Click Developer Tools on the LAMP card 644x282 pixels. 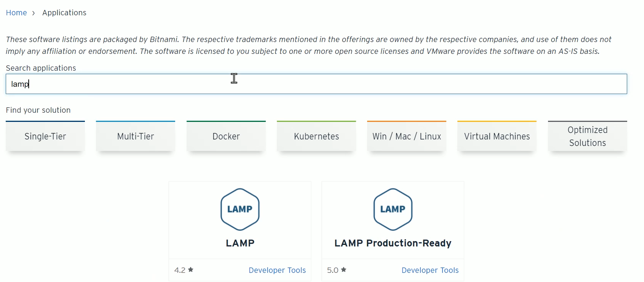pyautogui.click(x=277, y=270)
